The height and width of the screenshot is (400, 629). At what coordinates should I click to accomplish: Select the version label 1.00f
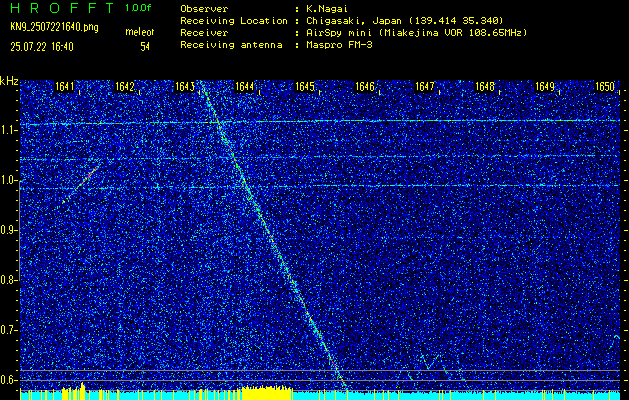coord(138,8)
